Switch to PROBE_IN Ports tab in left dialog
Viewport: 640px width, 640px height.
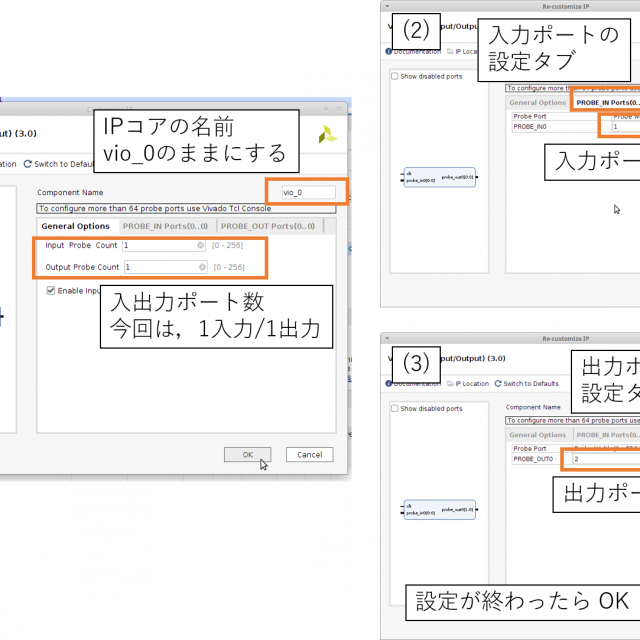pyautogui.click(x=165, y=226)
